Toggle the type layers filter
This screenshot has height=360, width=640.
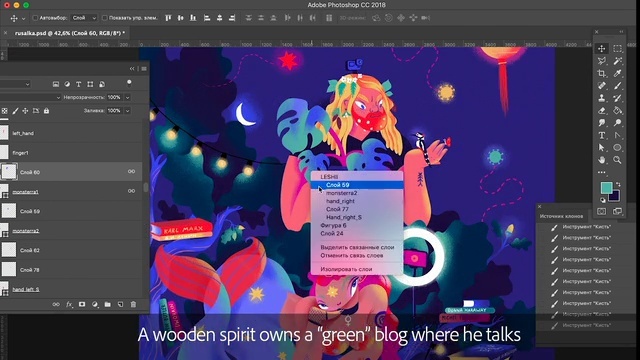[x=78, y=84]
